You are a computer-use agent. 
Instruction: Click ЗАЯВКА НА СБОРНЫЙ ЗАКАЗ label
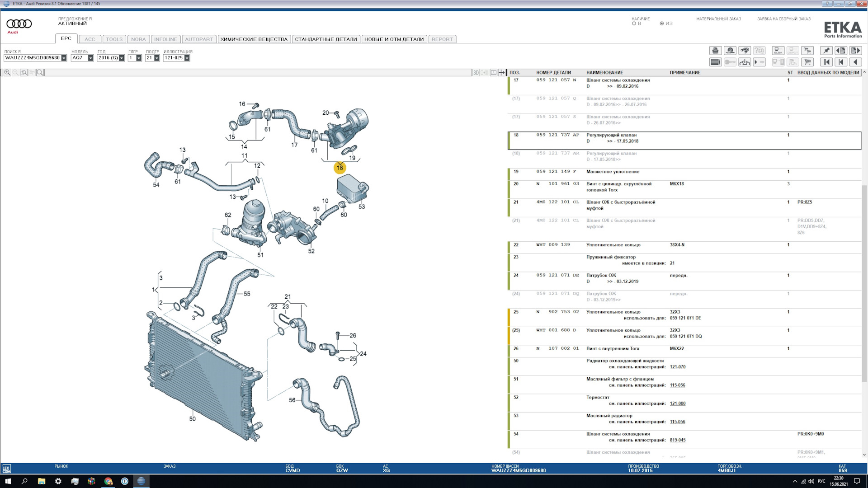pos(784,19)
